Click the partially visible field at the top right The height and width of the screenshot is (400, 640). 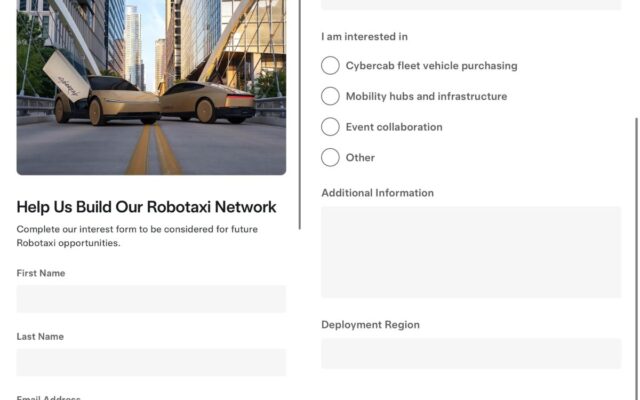pyautogui.click(x=471, y=4)
